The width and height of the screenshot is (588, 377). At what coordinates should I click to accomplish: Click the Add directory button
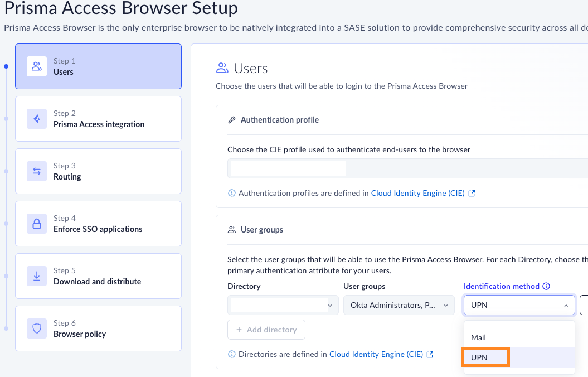(266, 330)
